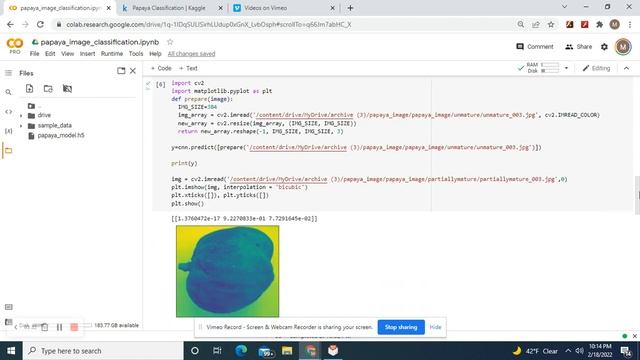
Task: Open the Comment panel
Action: [535, 47]
